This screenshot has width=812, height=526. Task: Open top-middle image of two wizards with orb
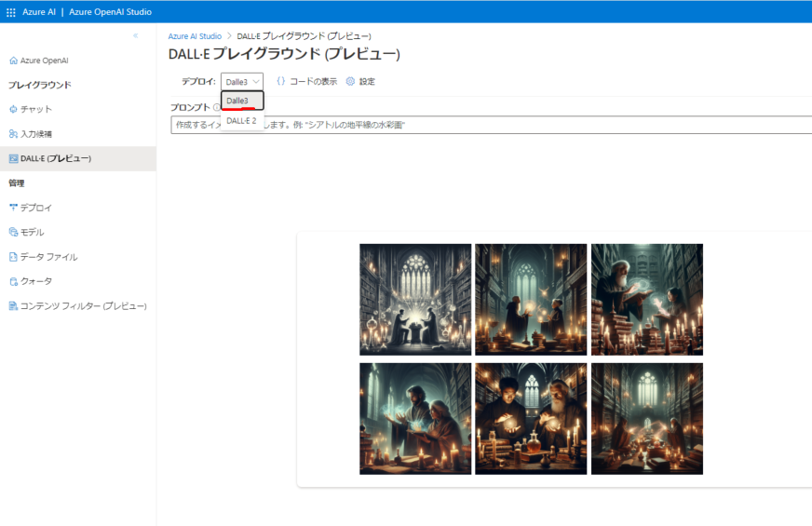[x=531, y=300]
